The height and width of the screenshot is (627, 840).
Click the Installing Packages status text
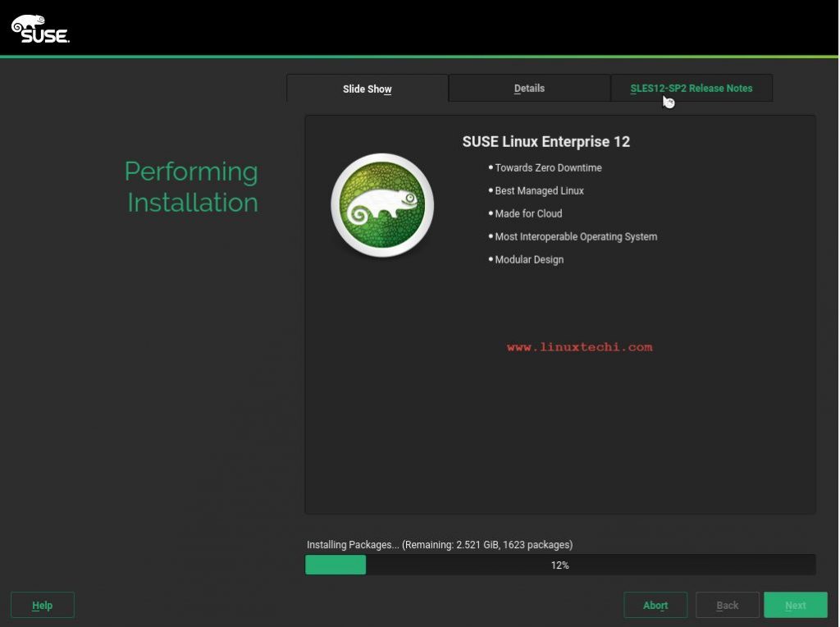(439, 544)
